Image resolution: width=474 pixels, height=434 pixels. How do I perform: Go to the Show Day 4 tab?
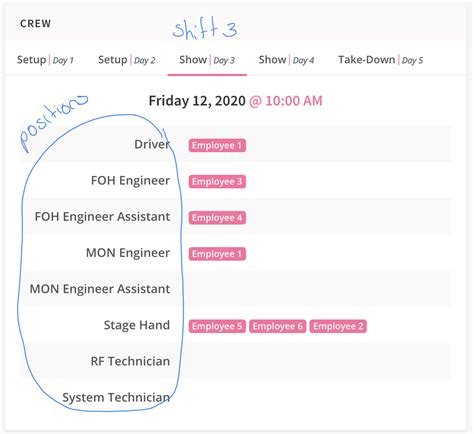pyautogui.click(x=286, y=60)
